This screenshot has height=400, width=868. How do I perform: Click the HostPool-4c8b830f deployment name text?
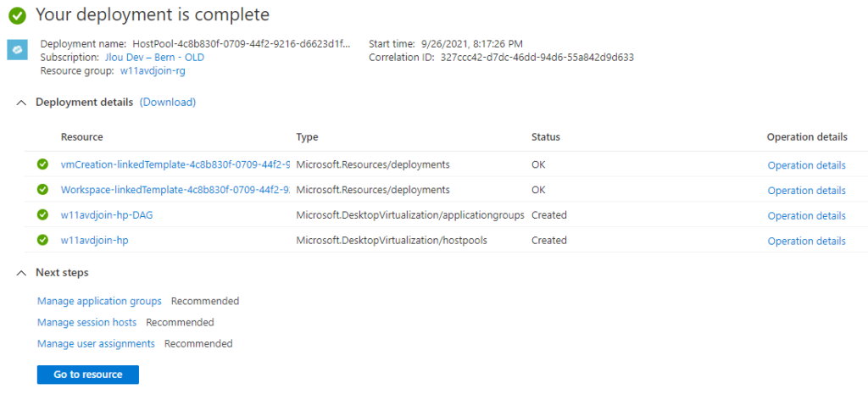click(242, 44)
